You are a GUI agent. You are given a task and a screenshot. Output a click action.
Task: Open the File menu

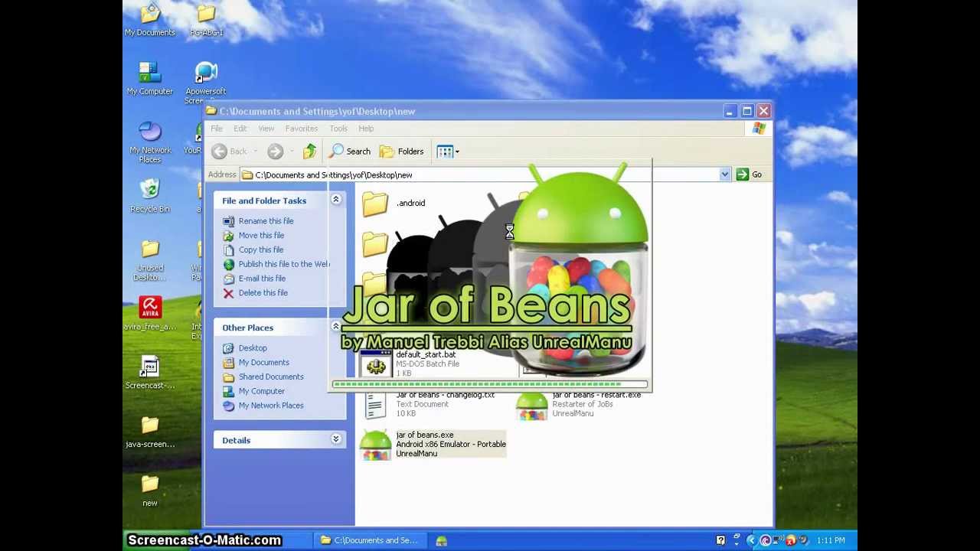pyautogui.click(x=217, y=129)
